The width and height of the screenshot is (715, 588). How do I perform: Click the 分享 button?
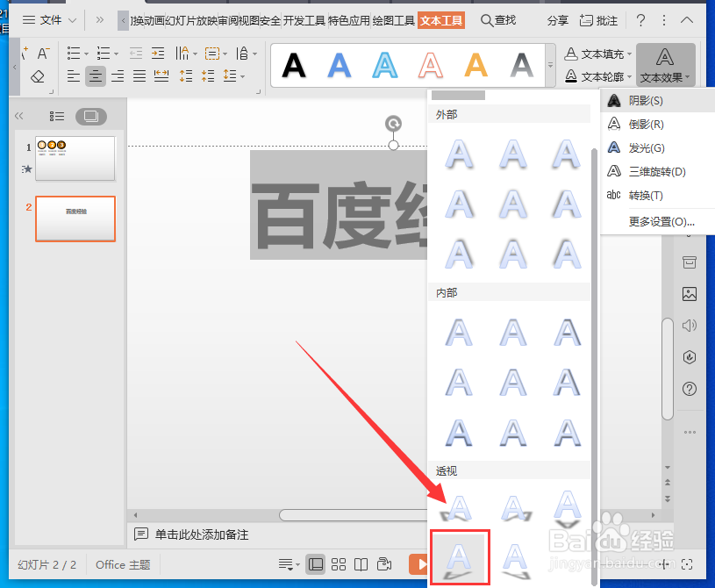(558, 20)
